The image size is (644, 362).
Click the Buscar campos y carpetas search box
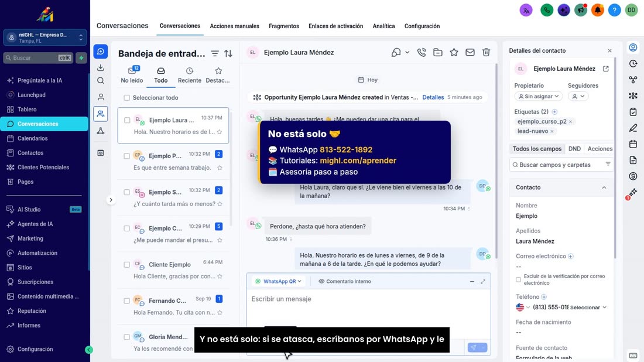(561, 165)
